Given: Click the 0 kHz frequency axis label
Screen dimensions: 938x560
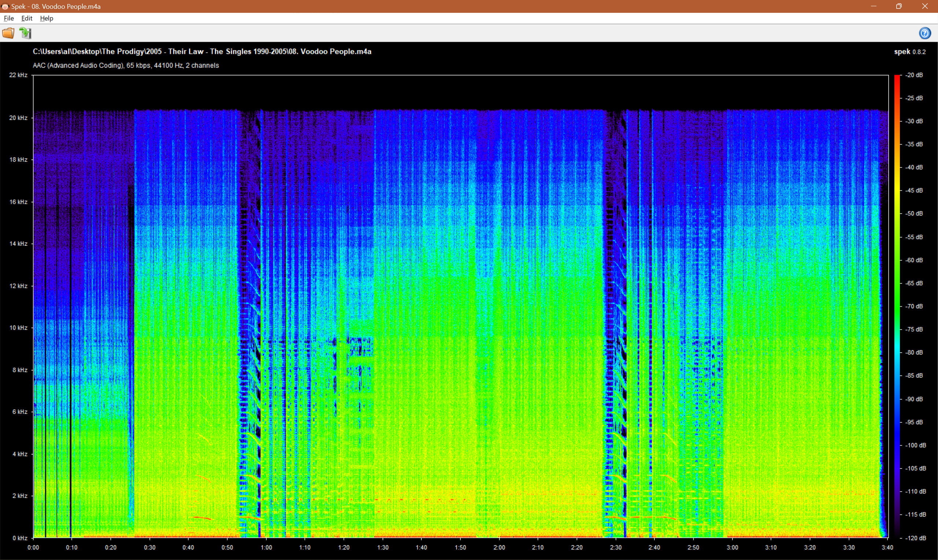Looking at the screenshot, I should (20, 538).
